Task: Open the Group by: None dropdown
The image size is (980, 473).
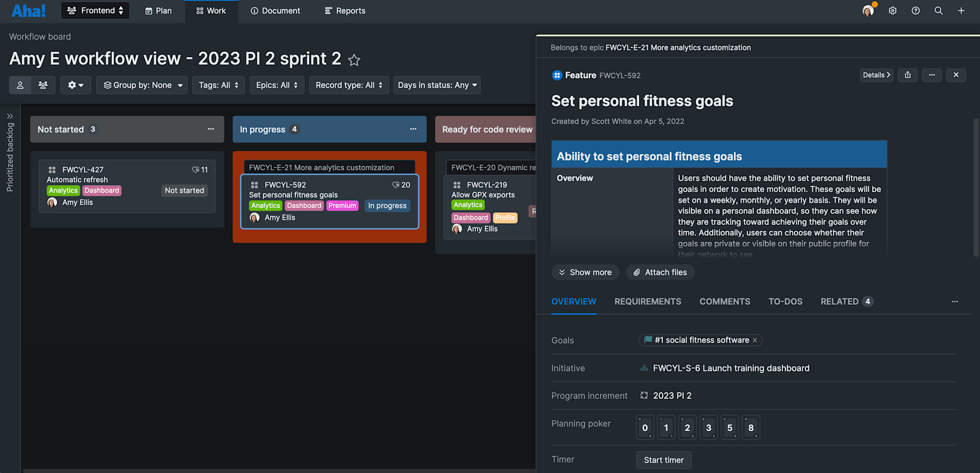Action: tap(142, 85)
